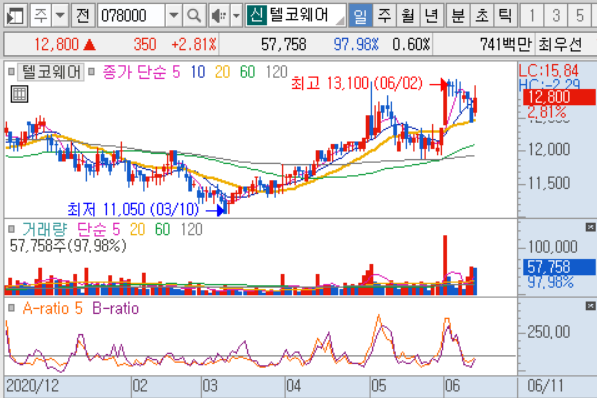Screen dimensions: 597x398
Task: Expand the stock code history dropdown
Action: tap(174, 16)
